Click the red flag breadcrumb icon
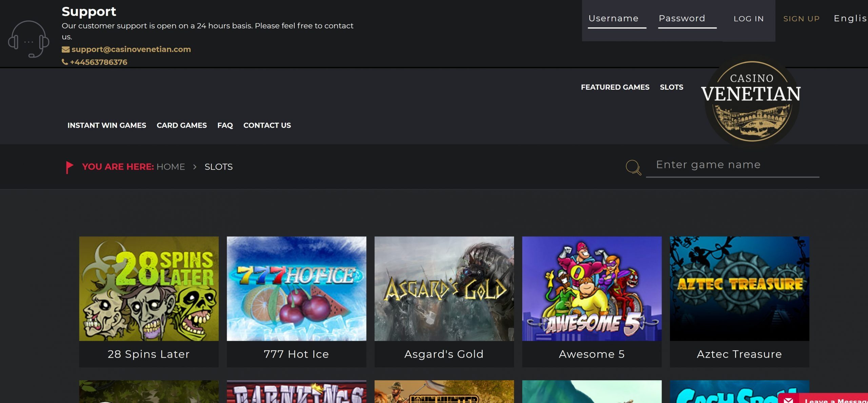Viewport: 868px width, 403px height. click(x=69, y=167)
